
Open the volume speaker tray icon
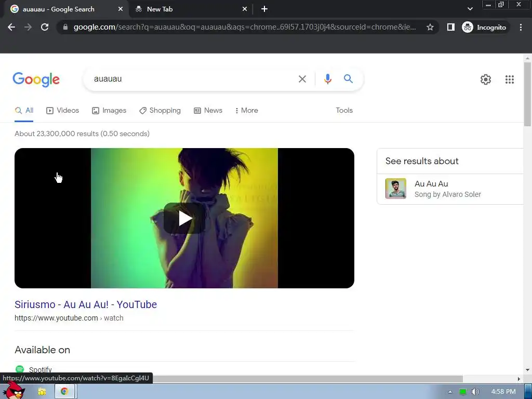pos(475,392)
